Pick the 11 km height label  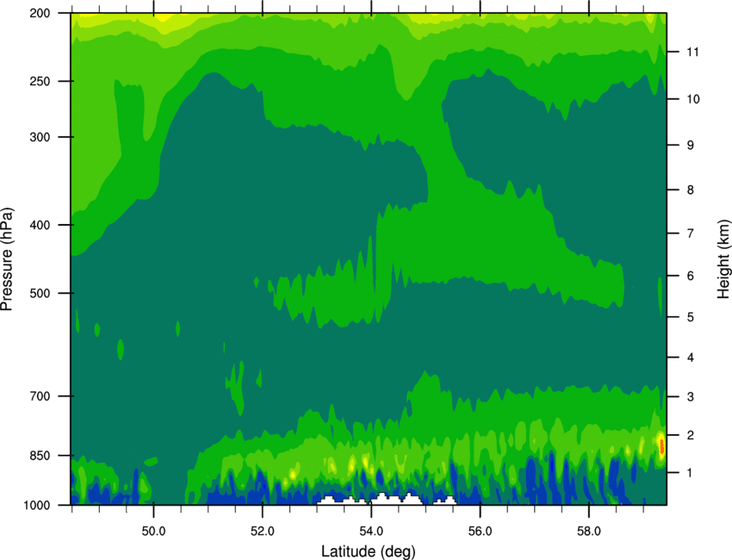[693, 52]
